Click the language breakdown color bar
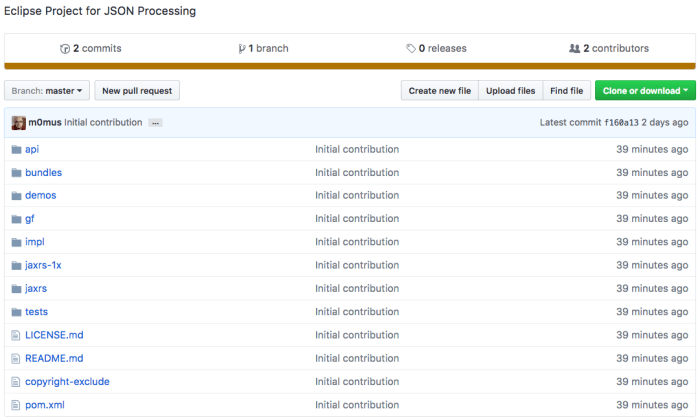Viewport: 700px width, 420px height. point(349,67)
